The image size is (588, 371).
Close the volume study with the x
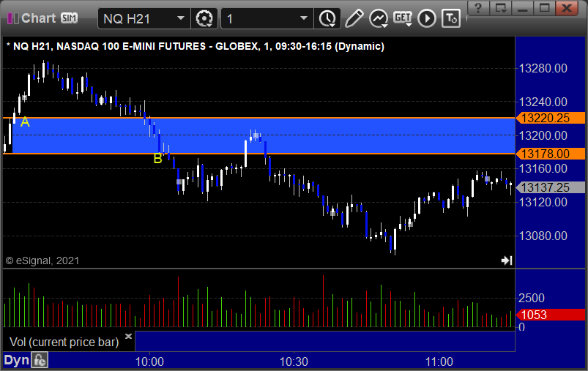(128, 336)
